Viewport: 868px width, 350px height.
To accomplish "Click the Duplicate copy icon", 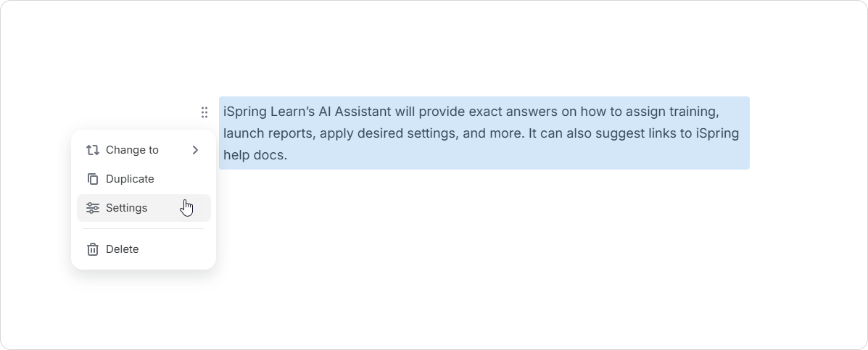I will point(92,178).
